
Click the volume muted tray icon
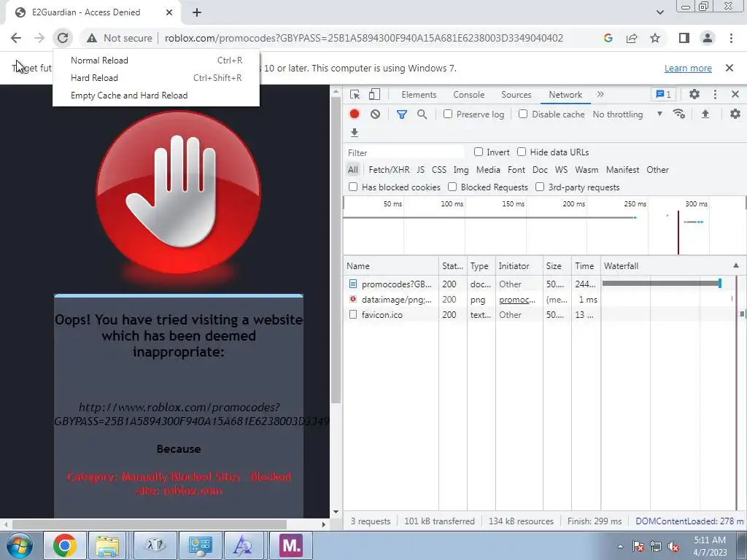pos(673,546)
